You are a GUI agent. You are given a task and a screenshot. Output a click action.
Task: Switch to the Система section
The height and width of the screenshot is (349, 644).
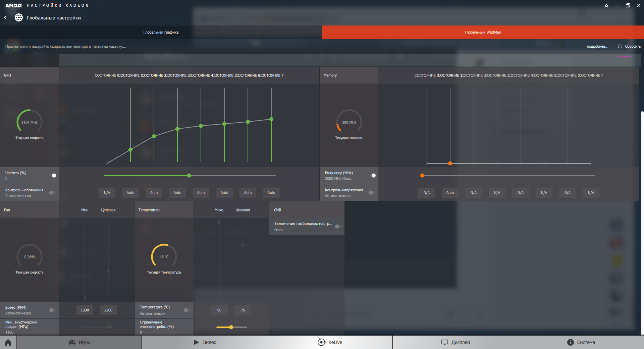(581, 342)
